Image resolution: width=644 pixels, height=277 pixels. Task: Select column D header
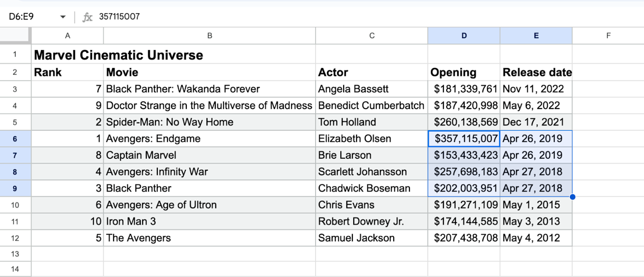pos(464,35)
